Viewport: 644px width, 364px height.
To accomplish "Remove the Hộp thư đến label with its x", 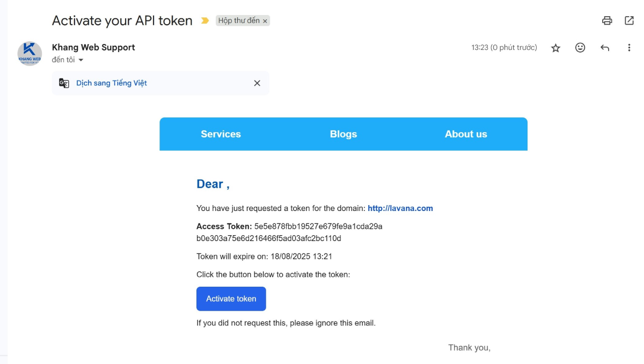I will point(264,20).
